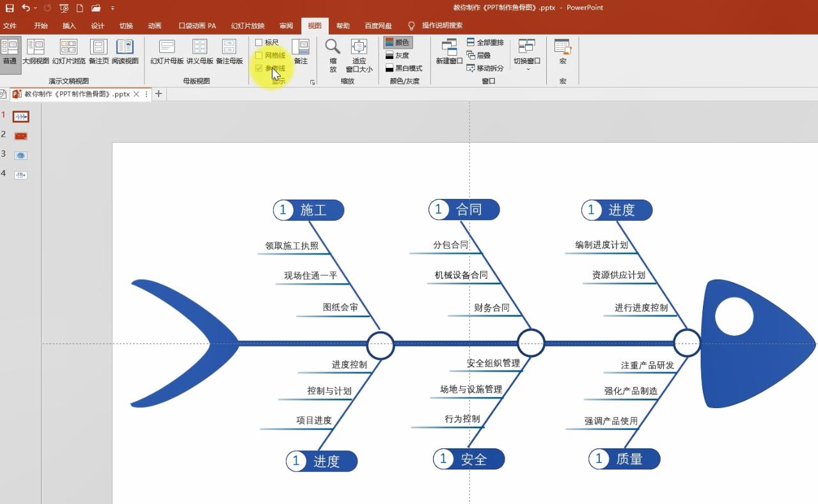Screen dimensions: 818x504
Task: Click the text 领取施工执照
Action: [x=292, y=246]
